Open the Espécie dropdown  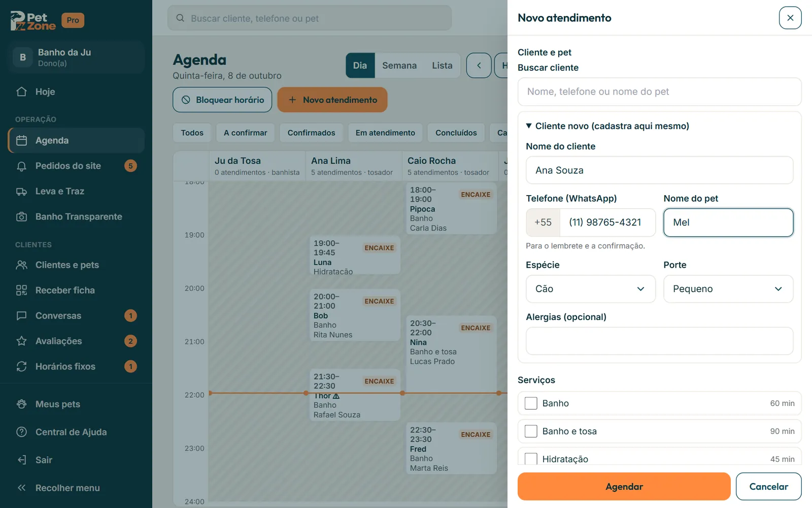click(x=591, y=289)
